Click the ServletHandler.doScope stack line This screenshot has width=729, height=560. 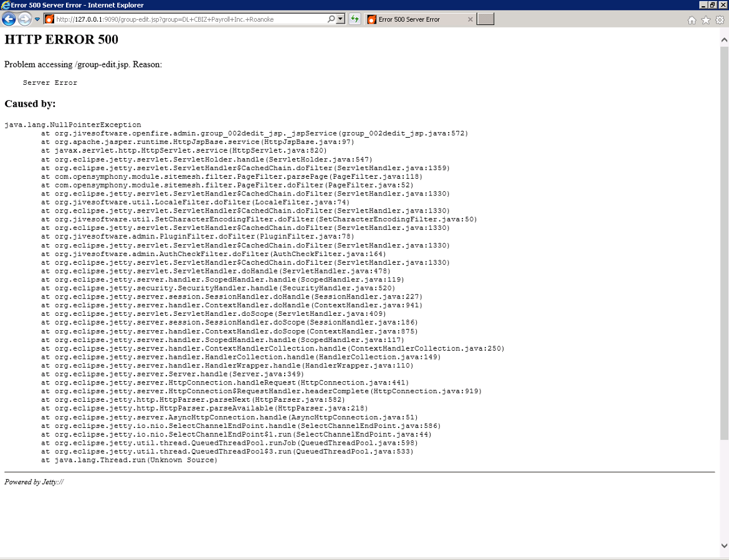(213, 314)
